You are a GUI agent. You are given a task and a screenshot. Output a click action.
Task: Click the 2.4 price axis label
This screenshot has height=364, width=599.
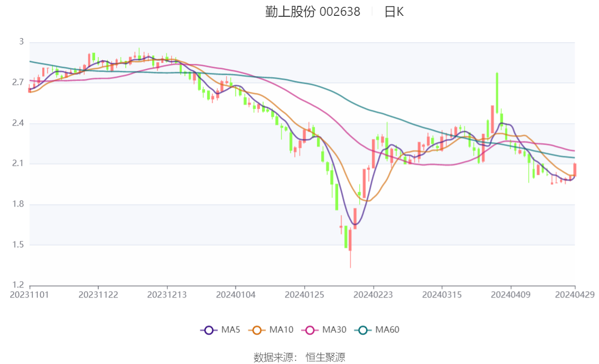[x=18, y=123]
